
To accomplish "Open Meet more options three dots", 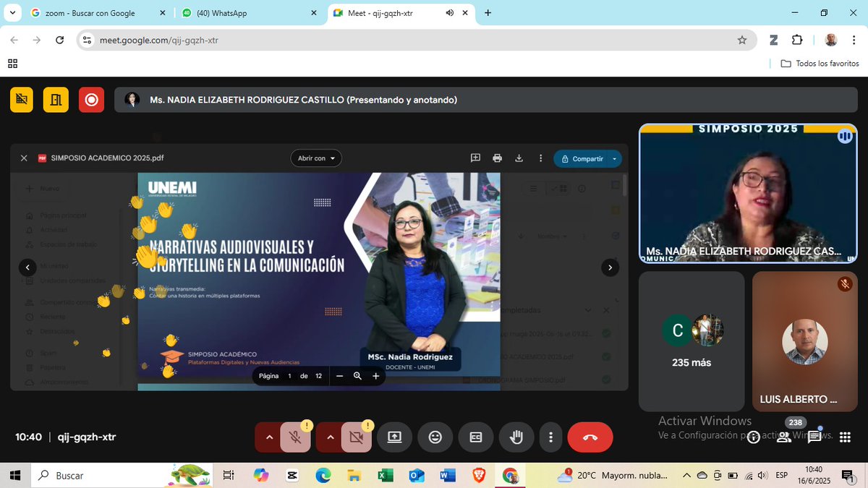I will (x=550, y=437).
